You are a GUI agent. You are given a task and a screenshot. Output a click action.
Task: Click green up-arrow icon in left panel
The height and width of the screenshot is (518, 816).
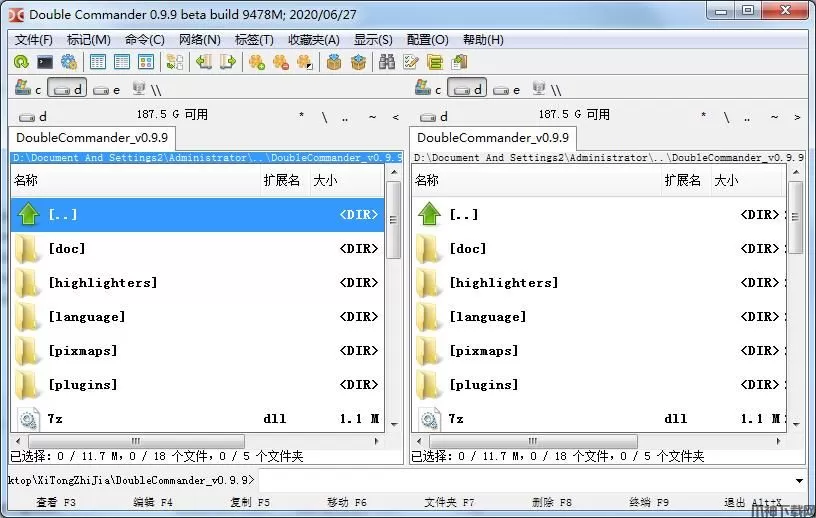pos(29,214)
